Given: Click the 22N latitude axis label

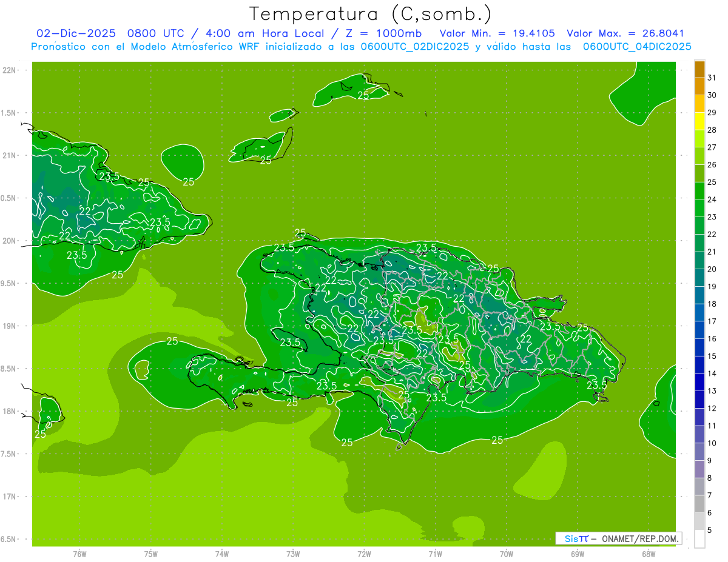Looking at the screenshot, I should click(9, 70).
